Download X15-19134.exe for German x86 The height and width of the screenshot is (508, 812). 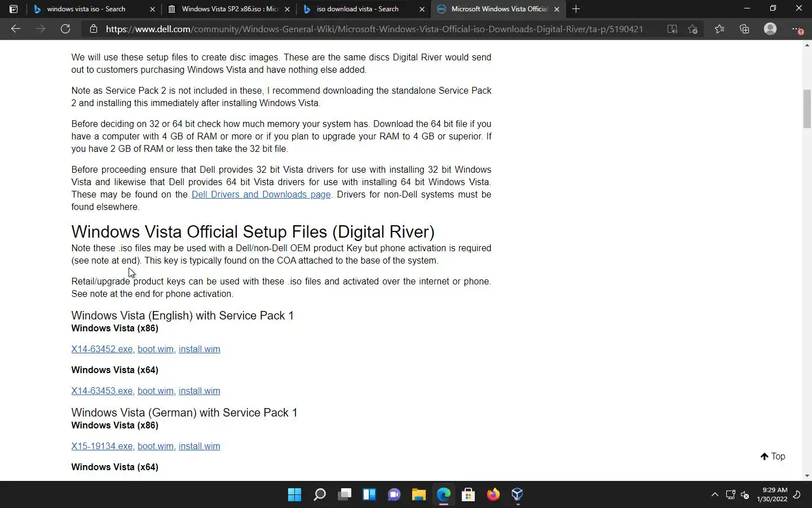pyautogui.click(x=102, y=446)
